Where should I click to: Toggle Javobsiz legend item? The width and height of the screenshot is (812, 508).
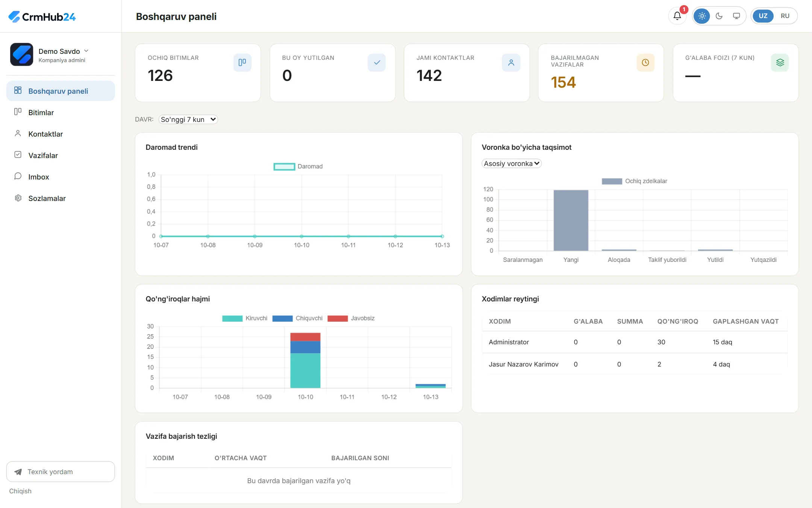[x=351, y=318]
